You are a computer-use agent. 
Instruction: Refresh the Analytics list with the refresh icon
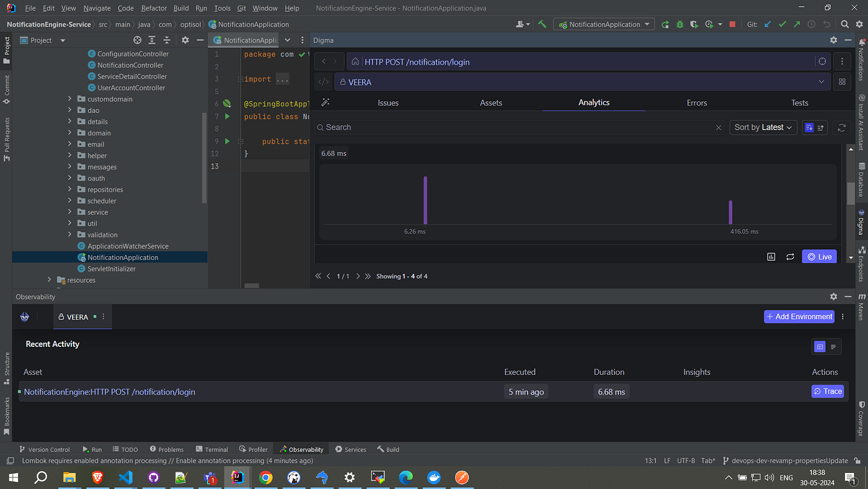pyautogui.click(x=841, y=127)
